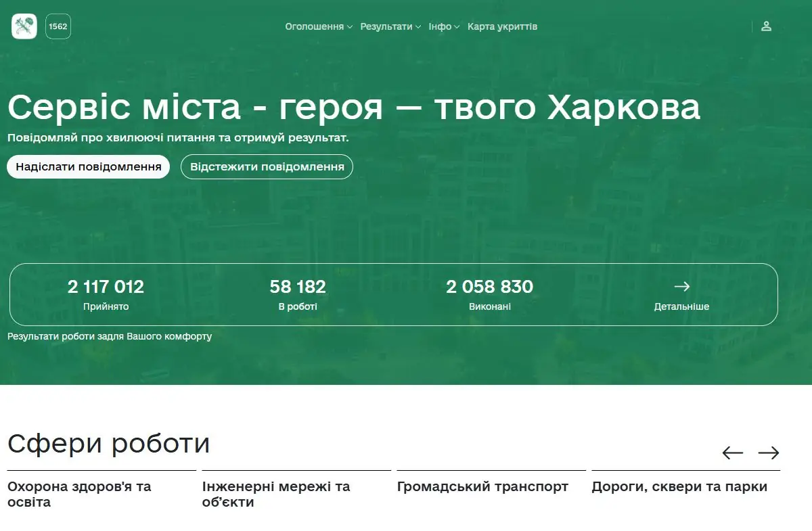The width and height of the screenshot is (812, 531).
Task: Open the Детальніше statistics link
Action: pyautogui.click(x=681, y=306)
